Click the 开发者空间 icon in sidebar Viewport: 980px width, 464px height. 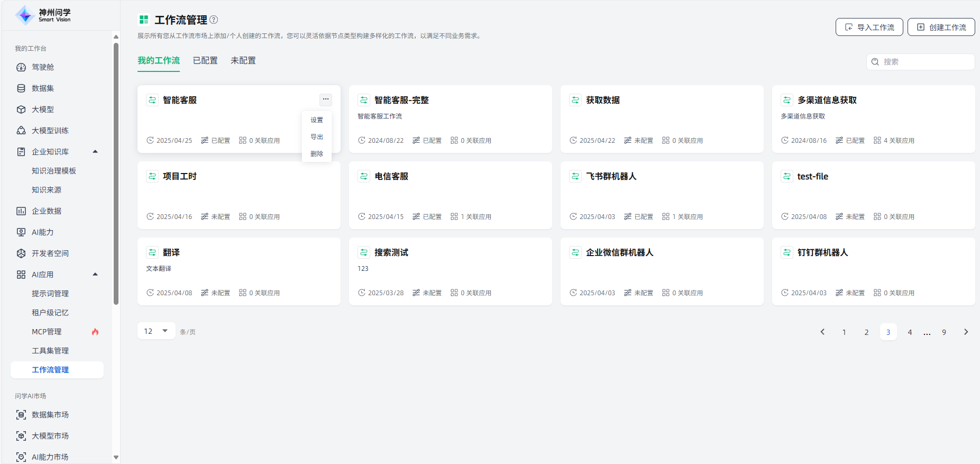(x=21, y=253)
